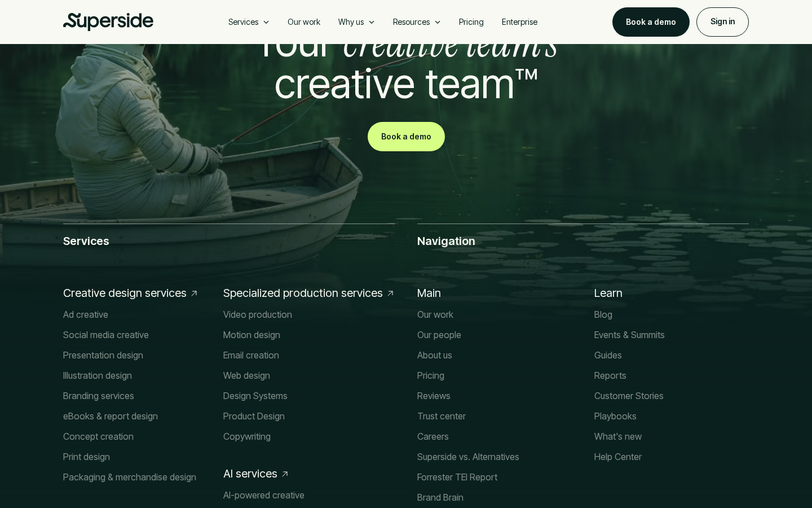Open Our work in footer Main list

coord(435,314)
